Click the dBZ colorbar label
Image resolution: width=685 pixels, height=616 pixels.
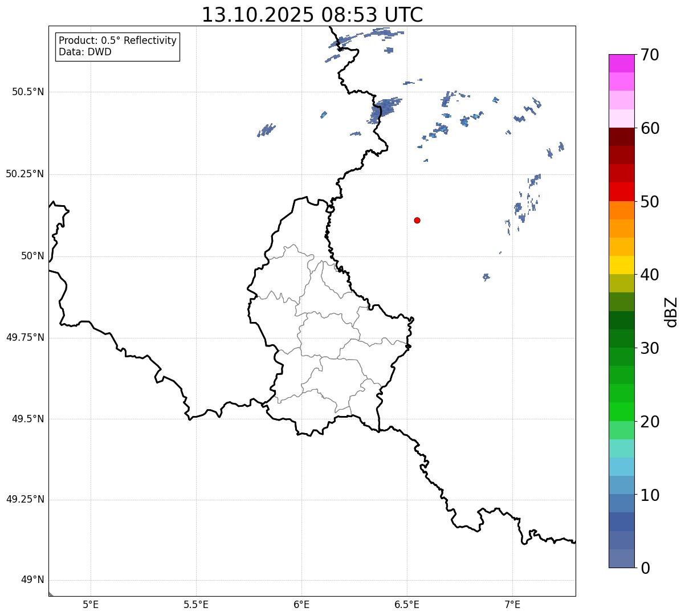click(671, 312)
